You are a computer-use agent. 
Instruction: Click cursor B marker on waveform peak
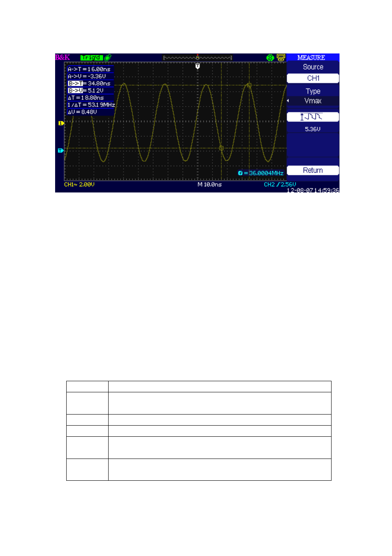(249, 85)
